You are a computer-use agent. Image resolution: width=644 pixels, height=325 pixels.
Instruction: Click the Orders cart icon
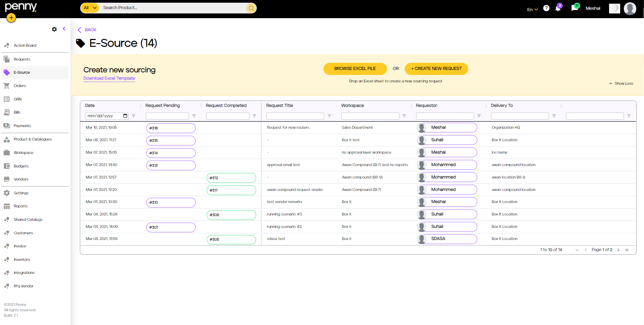[7, 86]
